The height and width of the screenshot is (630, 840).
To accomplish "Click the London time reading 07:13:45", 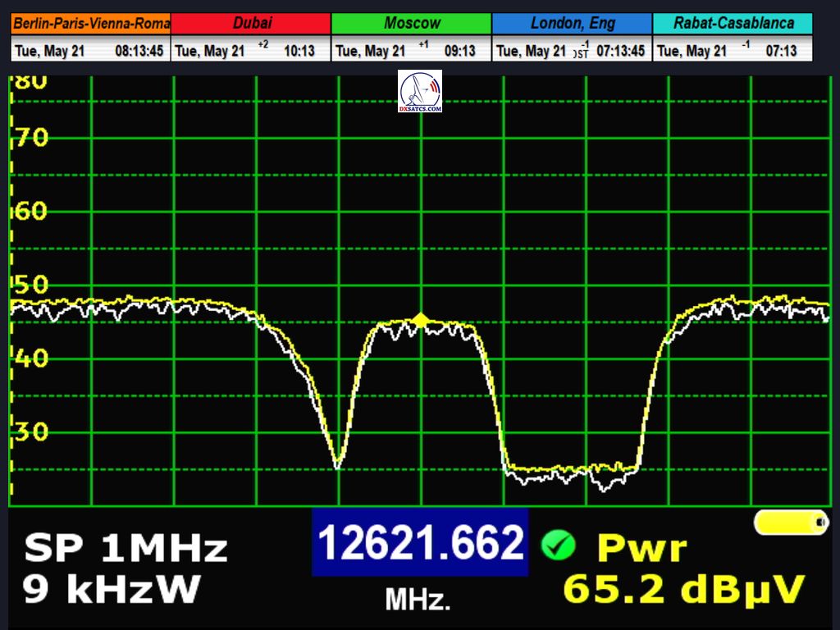I will coord(620,51).
